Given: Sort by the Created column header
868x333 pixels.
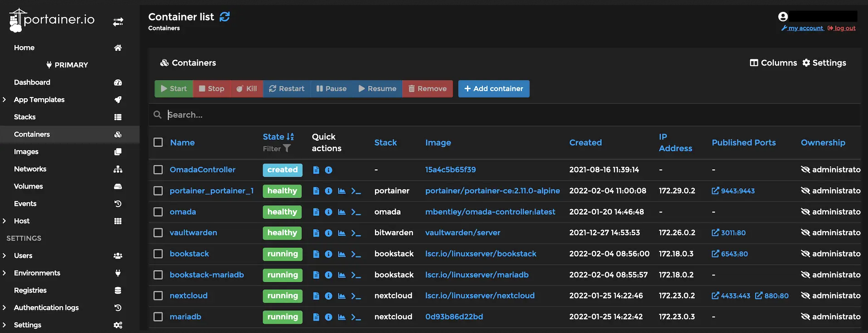Looking at the screenshot, I should [x=585, y=143].
